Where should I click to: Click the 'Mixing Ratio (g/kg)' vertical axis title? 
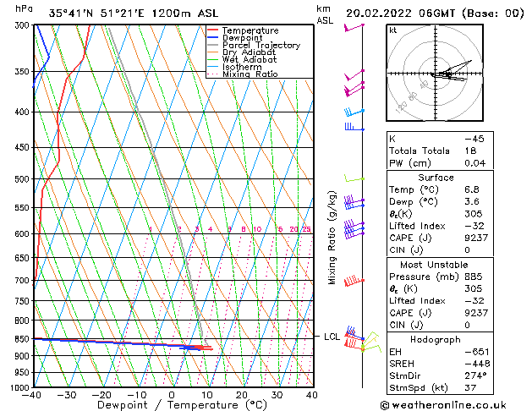[x=332, y=238]
